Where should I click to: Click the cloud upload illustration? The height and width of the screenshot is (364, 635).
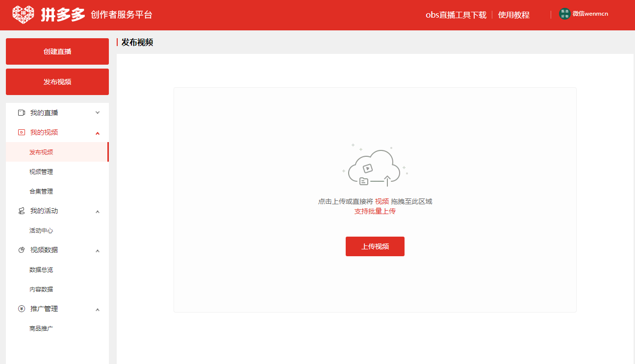[x=375, y=166]
